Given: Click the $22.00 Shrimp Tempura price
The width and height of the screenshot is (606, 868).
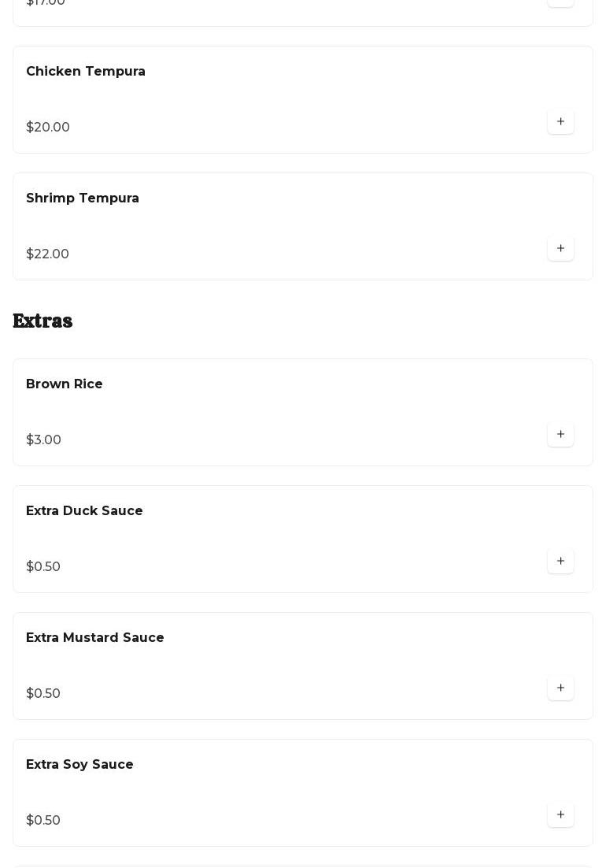Looking at the screenshot, I should (48, 254).
